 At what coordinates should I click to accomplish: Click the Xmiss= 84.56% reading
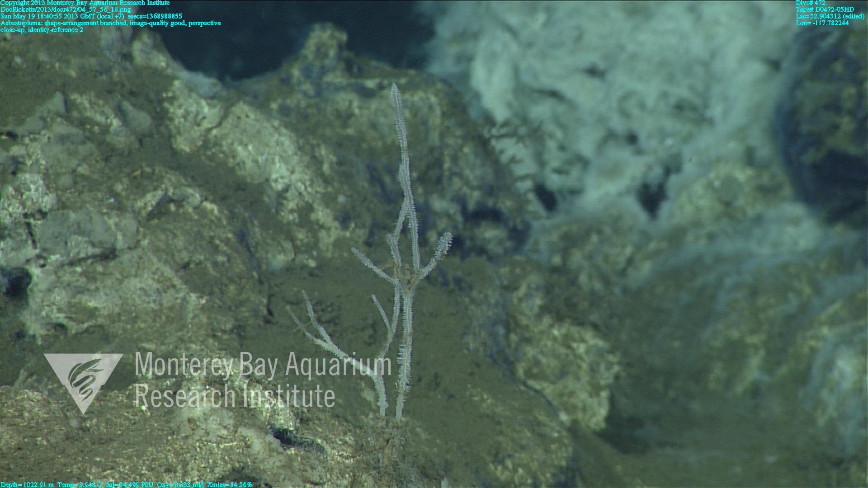click(x=230, y=484)
